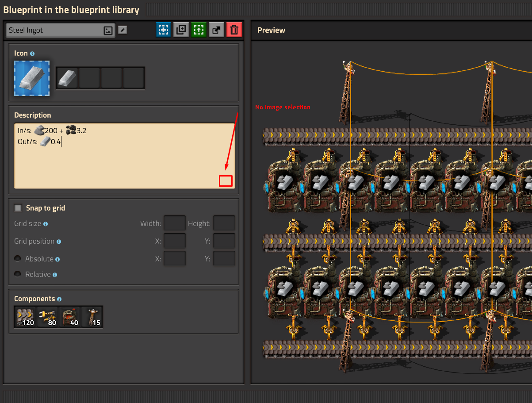532x403 pixels.
Task: Click the export blueprint string icon
Action: [216, 30]
